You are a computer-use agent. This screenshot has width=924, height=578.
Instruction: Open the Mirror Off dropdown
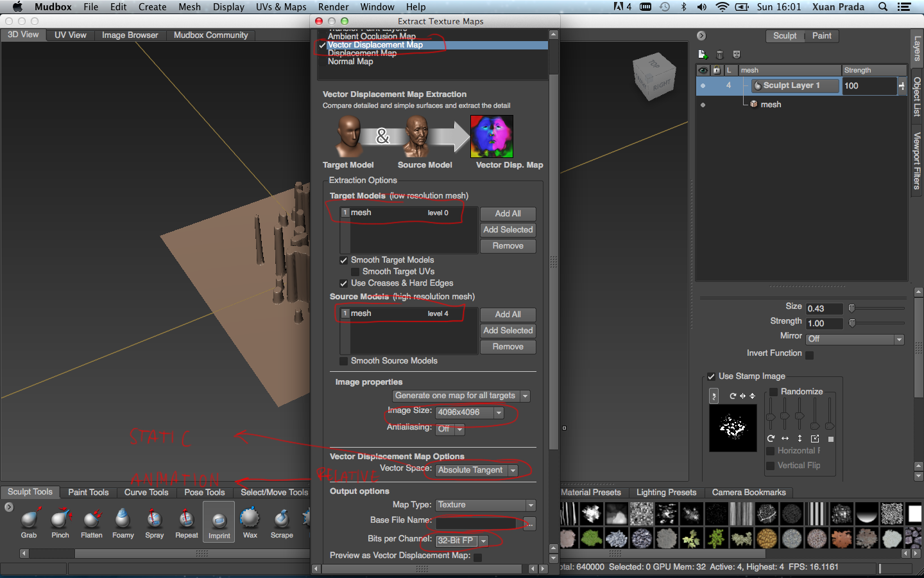point(855,338)
